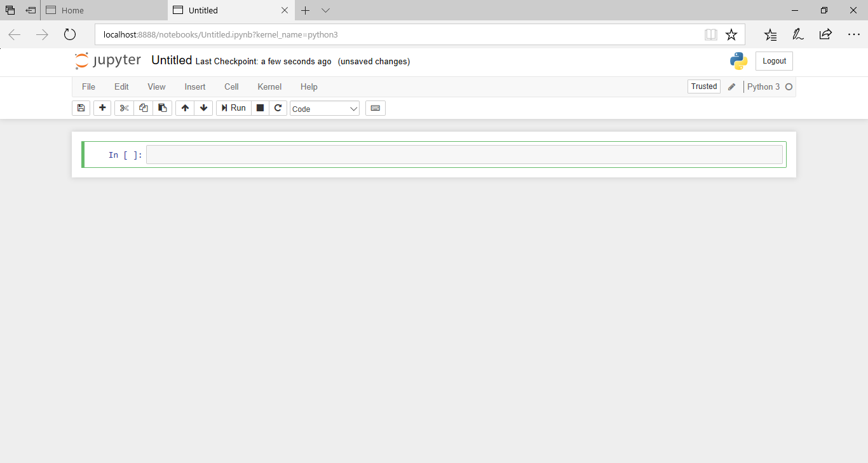Open the command palette keyboard icon
868x463 pixels.
coord(375,107)
